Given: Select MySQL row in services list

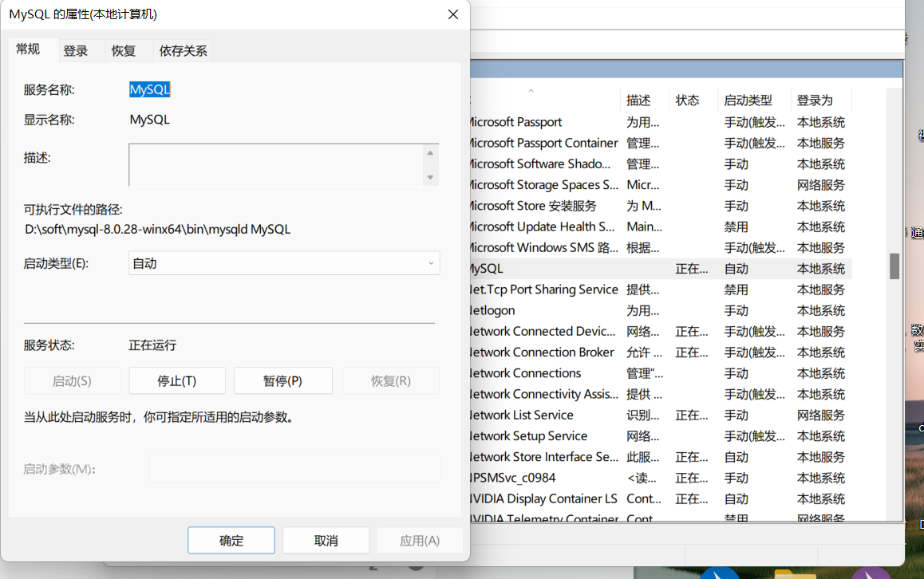Looking at the screenshot, I should click(x=660, y=269).
